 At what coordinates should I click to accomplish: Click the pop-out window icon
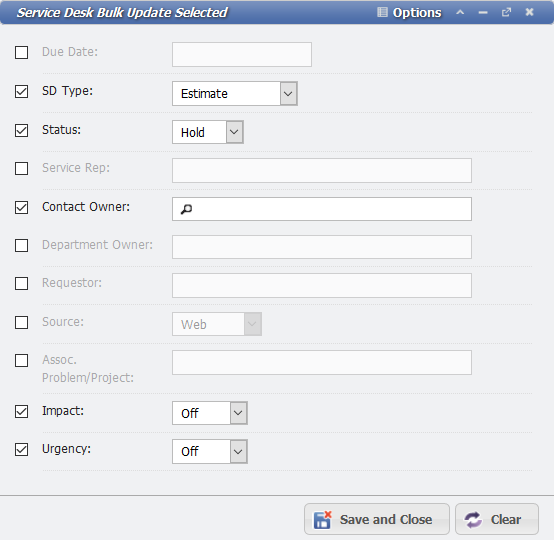[x=506, y=12]
